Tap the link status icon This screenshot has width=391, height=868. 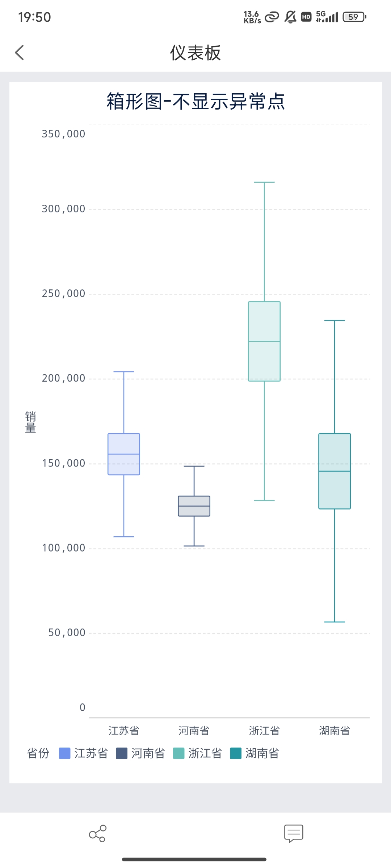(x=272, y=17)
